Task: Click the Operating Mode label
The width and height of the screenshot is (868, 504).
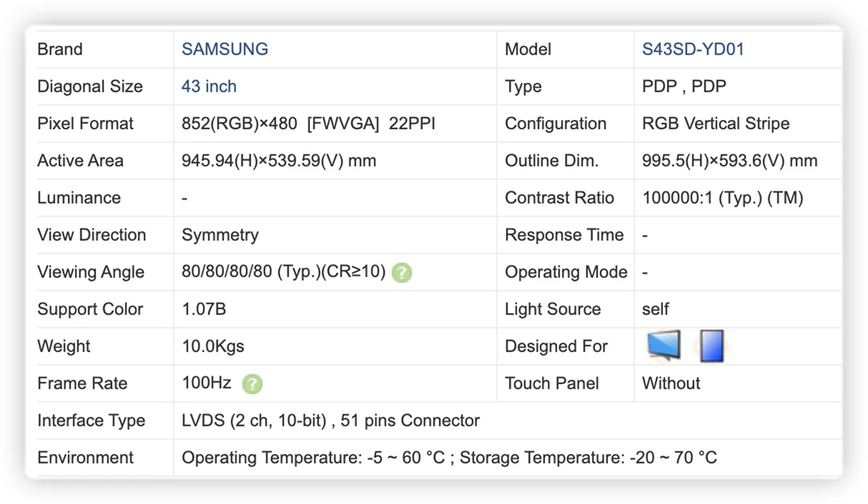Action: pyautogui.click(x=567, y=272)
